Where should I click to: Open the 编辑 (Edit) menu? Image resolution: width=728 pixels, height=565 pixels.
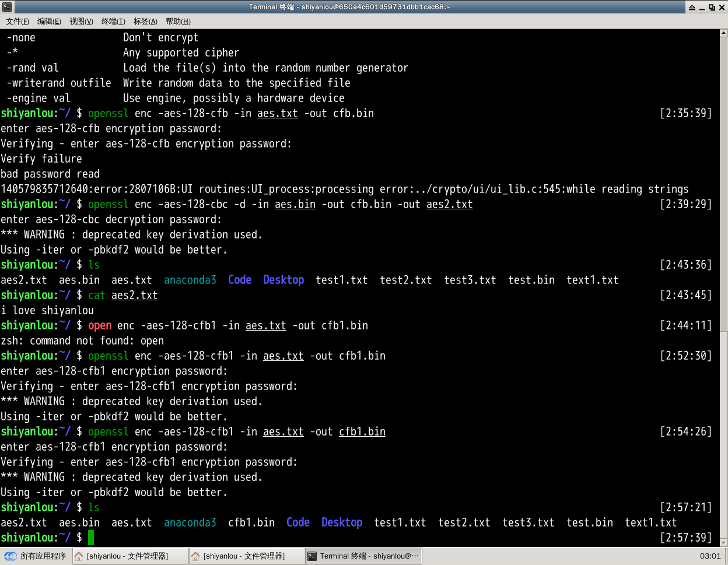(x=49, y=22)
